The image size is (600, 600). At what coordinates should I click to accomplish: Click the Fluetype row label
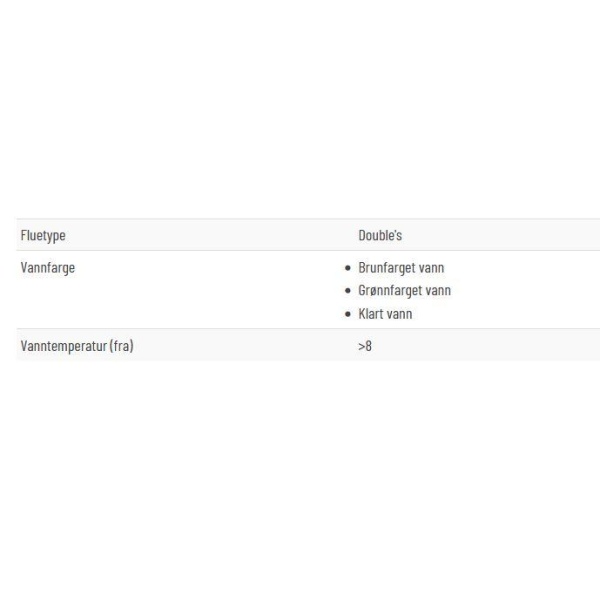click(43, 236)
